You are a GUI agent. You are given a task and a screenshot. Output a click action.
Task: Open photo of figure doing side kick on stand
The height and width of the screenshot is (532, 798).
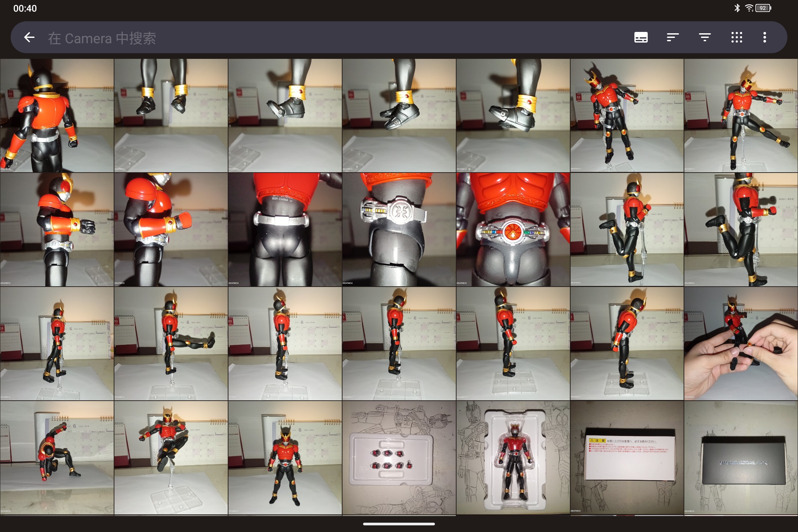pyautogui.click(x=741, y=116)
